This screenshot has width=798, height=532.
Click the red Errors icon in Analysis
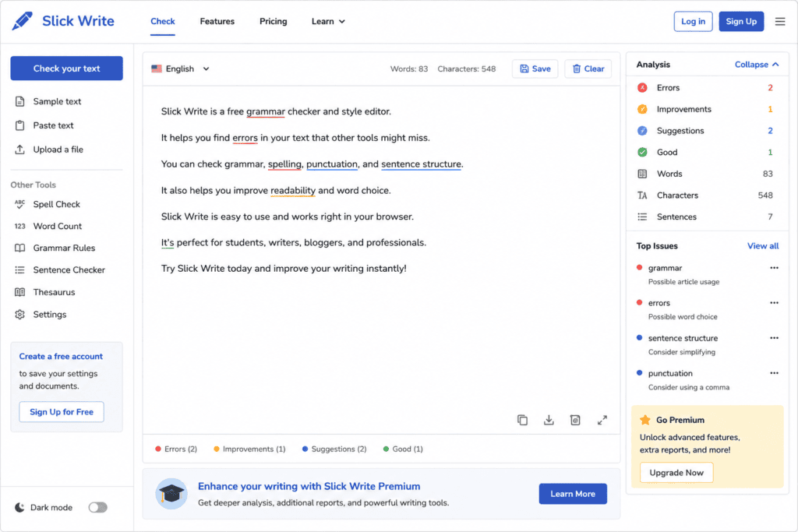point(642,87)
